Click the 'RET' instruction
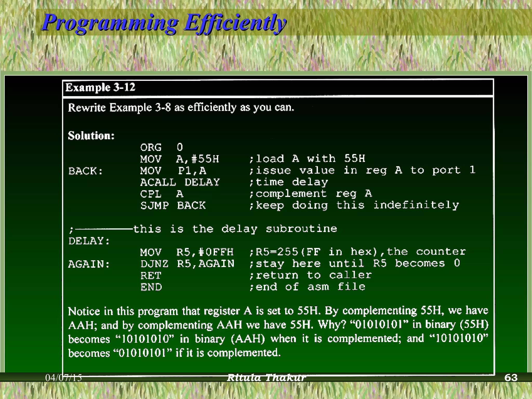The width and height of the screenshot is (532, 399). click(x=151, y=275)
